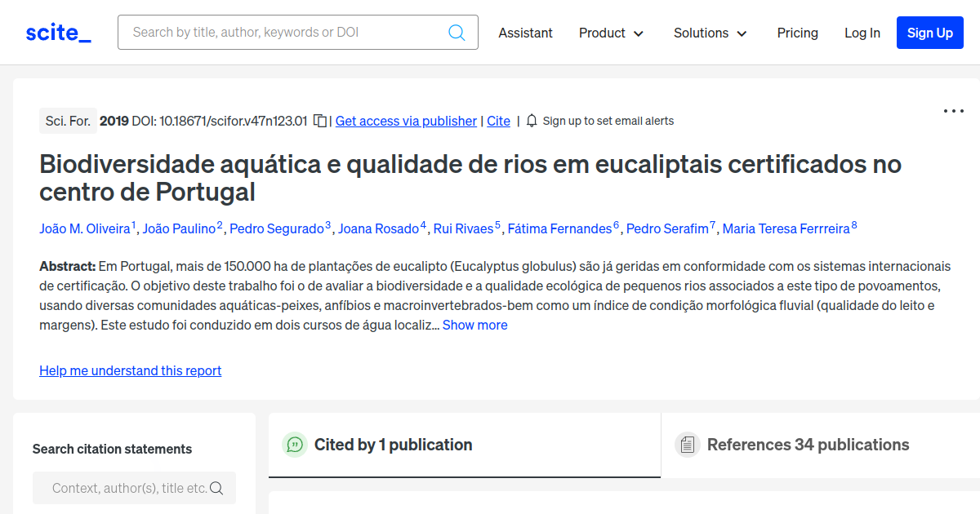Click the publication year 2019

(x=114, y=121)
